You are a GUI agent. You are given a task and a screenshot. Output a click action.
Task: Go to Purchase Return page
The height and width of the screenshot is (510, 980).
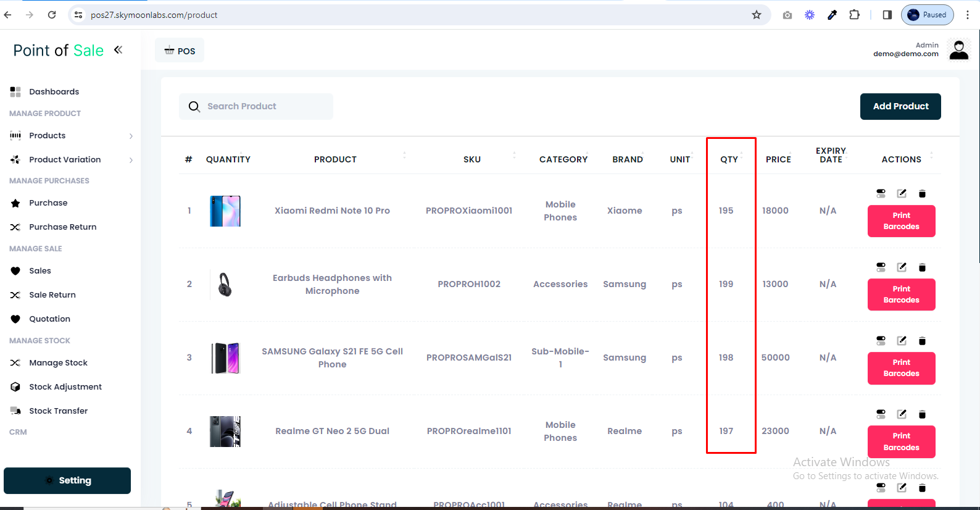(63, 227)
